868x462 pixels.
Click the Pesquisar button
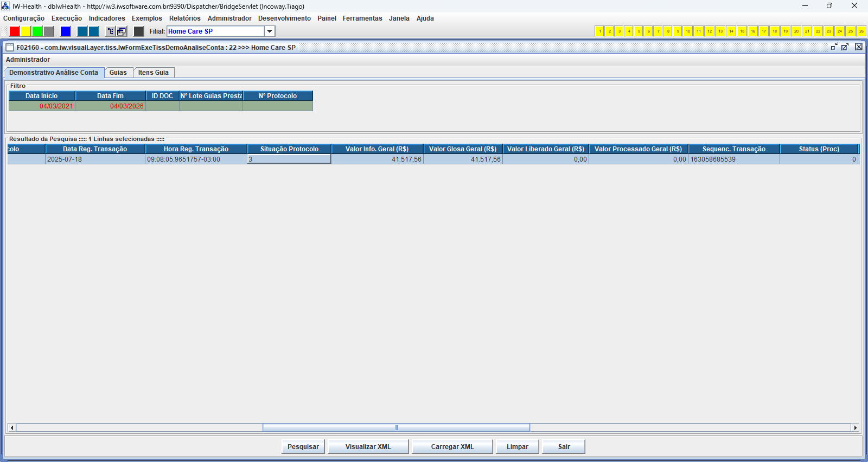tap(303, 447)
